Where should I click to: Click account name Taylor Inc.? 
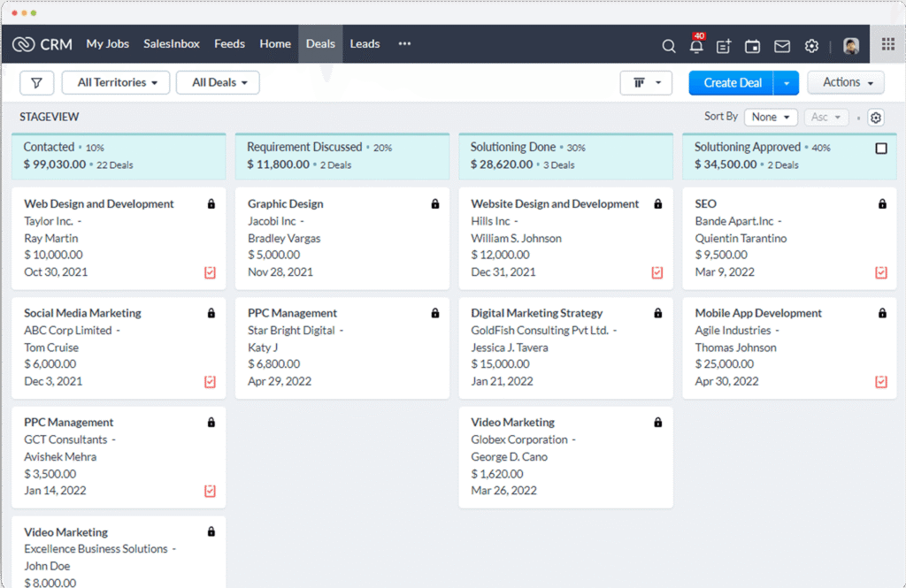click(49, 221)
